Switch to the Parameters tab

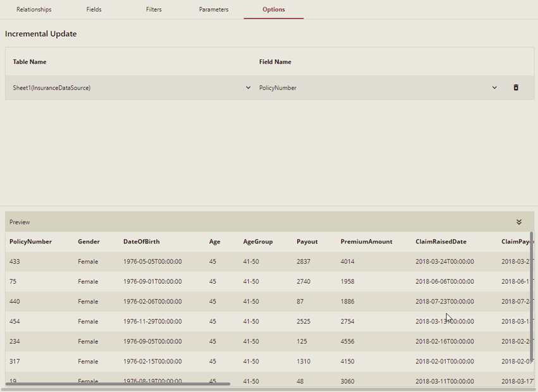(214, 9)
